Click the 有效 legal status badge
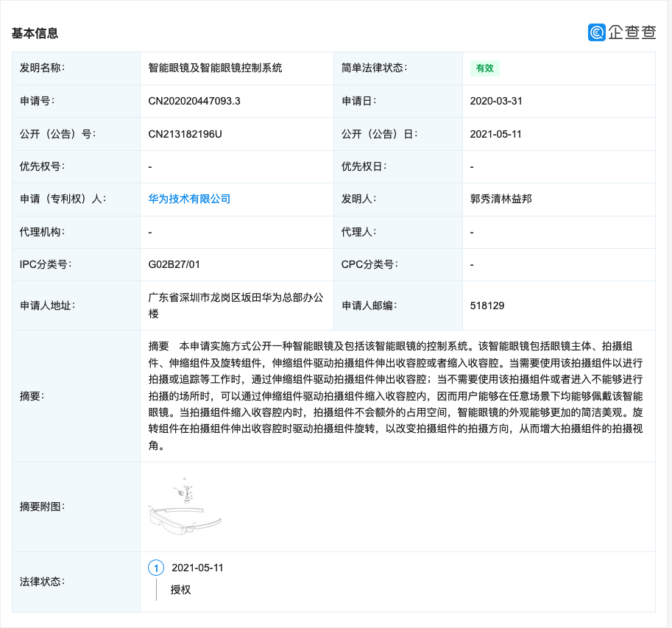This screenshot has width=672, height=628. [485, 68]
